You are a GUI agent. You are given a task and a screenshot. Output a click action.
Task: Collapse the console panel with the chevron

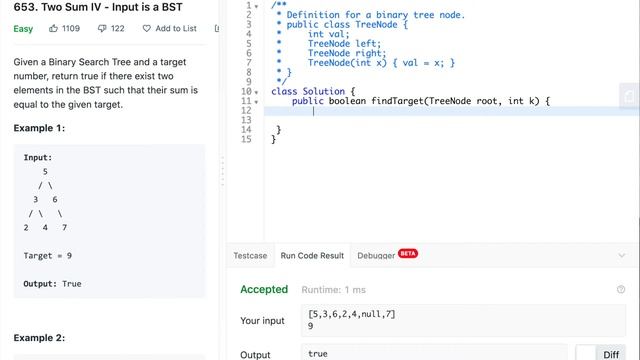coord(622,256)
